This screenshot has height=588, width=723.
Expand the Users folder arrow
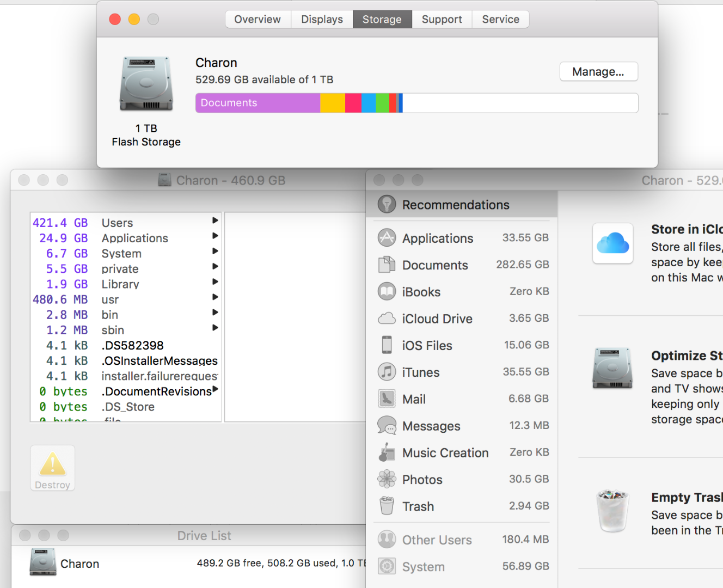(215, 220)
